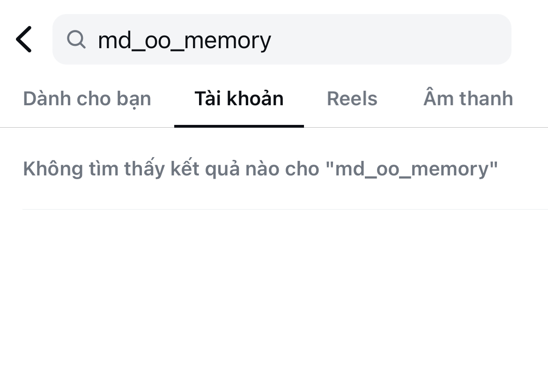The width and height of the screenshot is (548, 392).
Task: Return to previous screen with arrow icon
Action: [x=24, y=39]
